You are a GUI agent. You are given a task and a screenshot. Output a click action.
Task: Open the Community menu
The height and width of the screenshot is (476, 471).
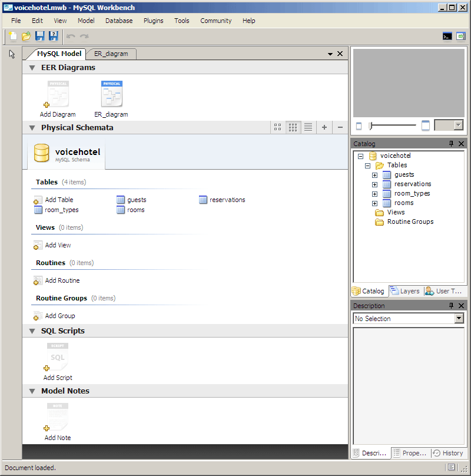click(x=215, y=21)
